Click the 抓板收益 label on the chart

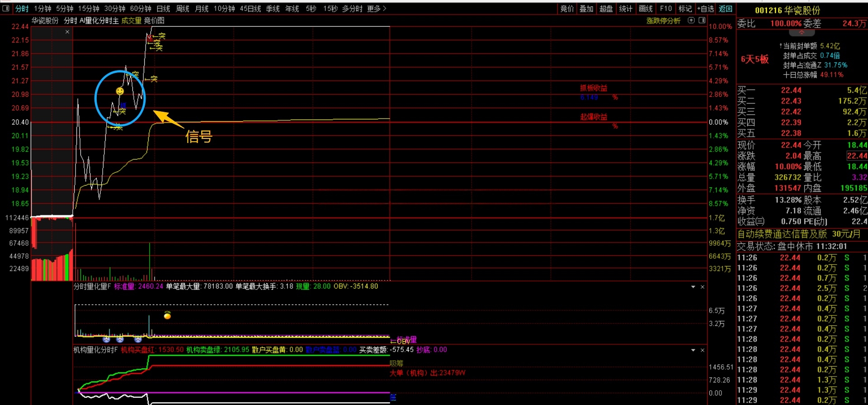click(594, 88)
